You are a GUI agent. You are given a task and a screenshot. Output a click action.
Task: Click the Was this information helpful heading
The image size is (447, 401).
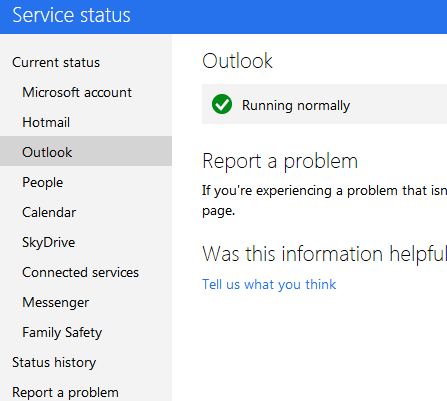(324, 254)
